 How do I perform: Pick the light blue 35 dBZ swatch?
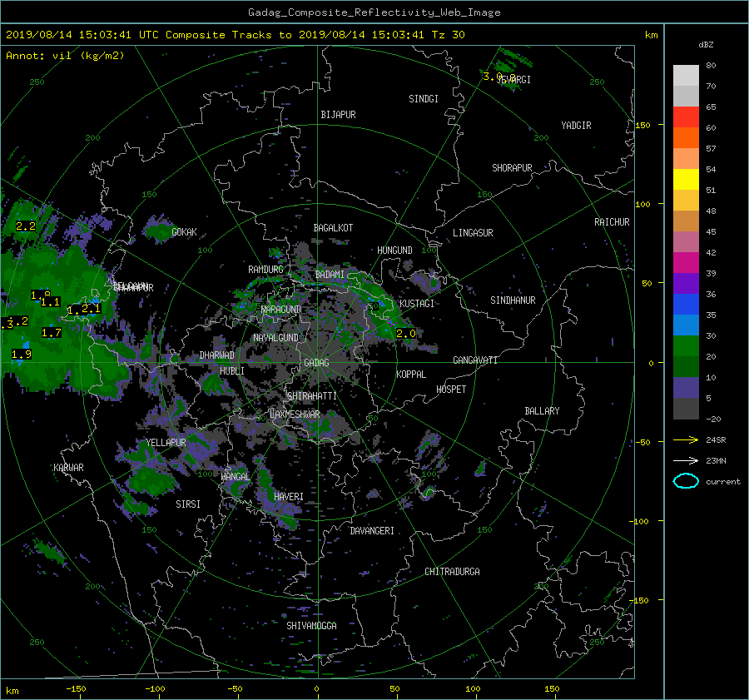[x=686, y=325]
